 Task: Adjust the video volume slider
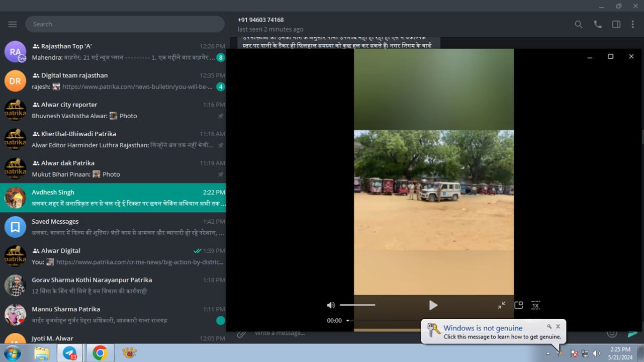click(x=357, y=305)
